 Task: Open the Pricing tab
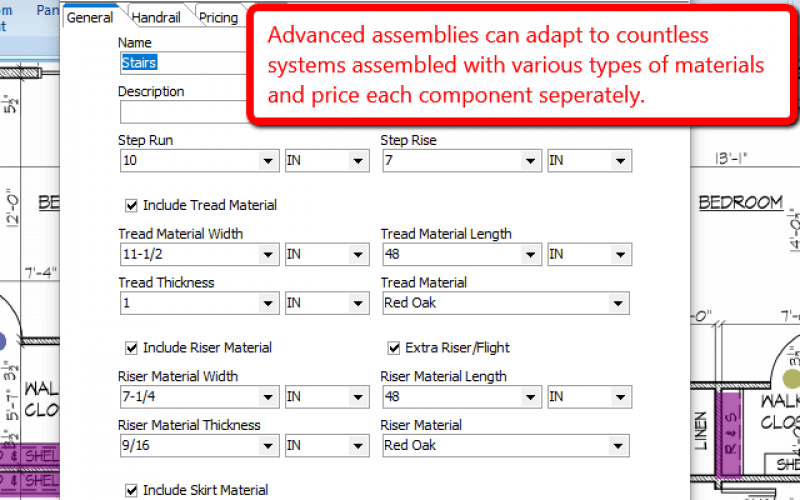(x=218, y=17)
